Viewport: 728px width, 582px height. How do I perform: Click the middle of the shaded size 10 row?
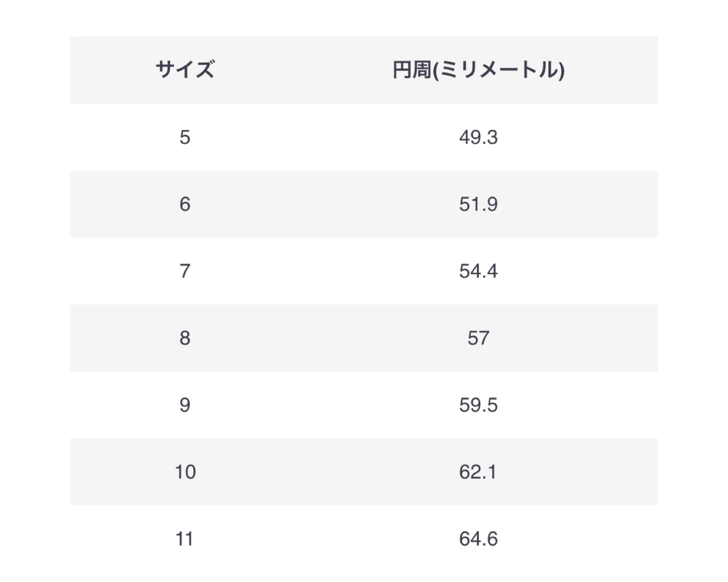click(x=364, y=471)
